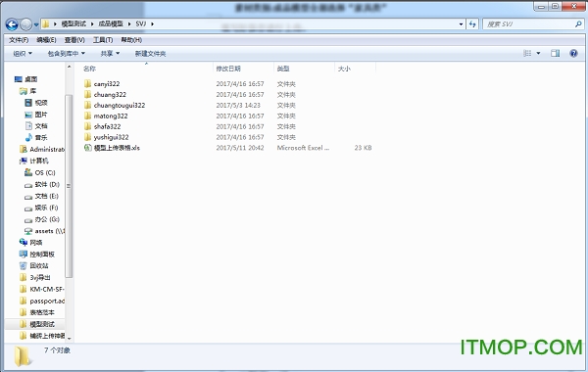Open the 工具(T) menu
The width and height of the screenshot is (588, 372).
(x=103, y=40)
